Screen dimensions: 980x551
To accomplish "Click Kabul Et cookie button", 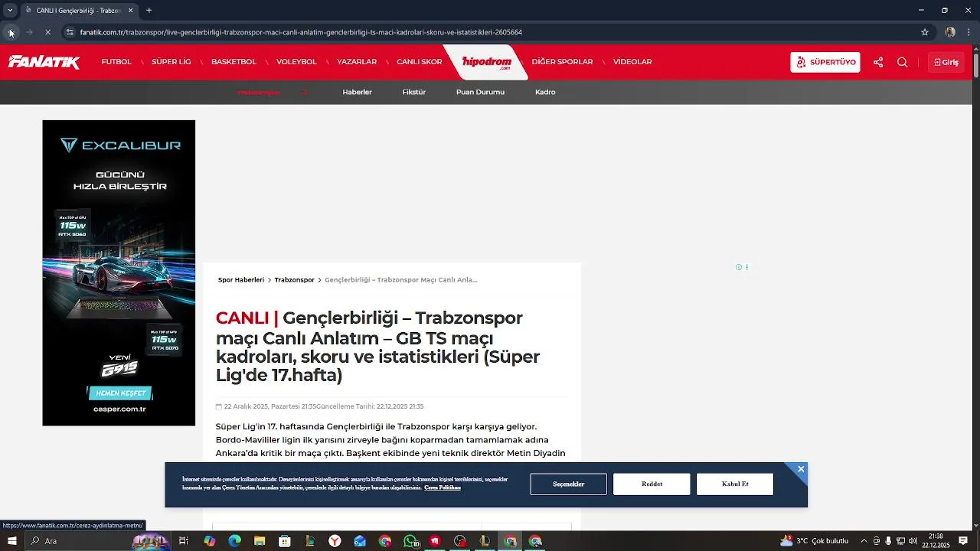I will (735, 484).
